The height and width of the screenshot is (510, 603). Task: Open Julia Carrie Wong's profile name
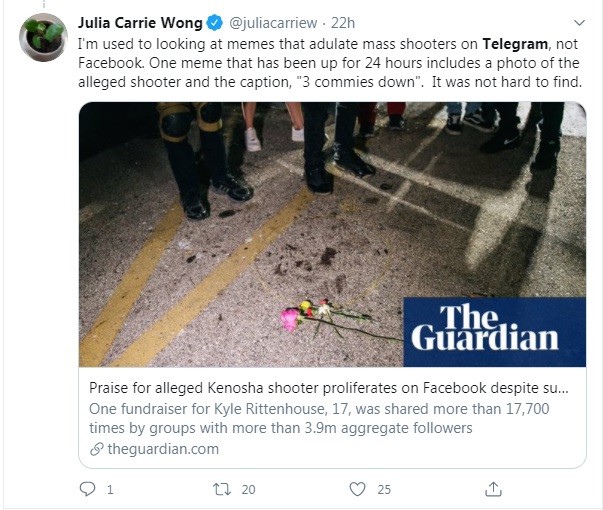tap(140, 23)
